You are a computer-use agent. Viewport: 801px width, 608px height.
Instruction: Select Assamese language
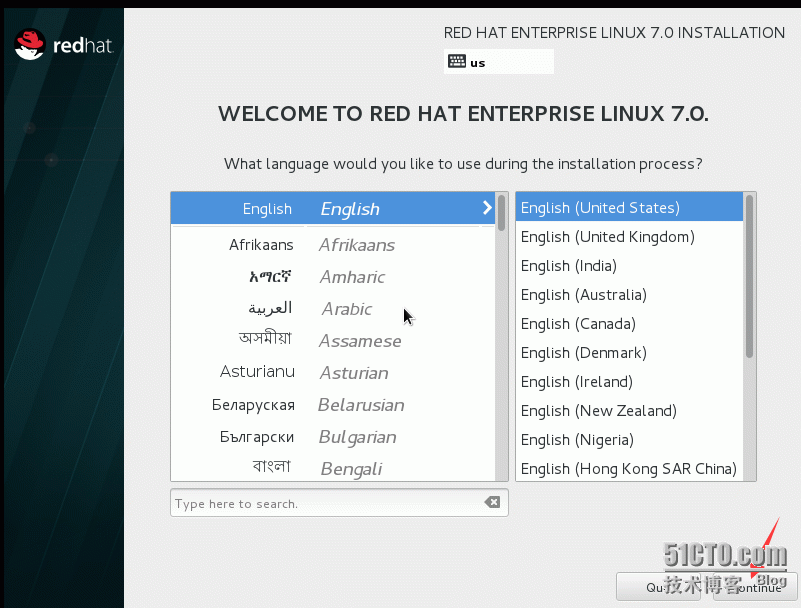(x=333, y=341)
